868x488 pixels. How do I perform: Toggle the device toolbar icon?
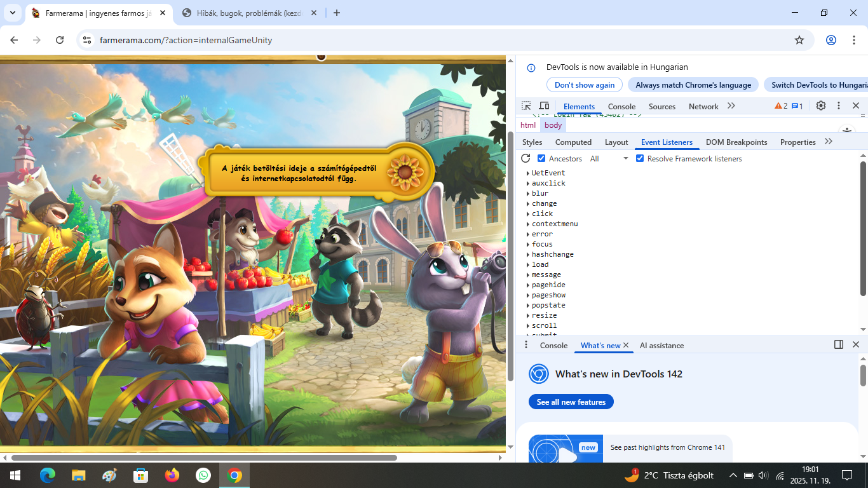pos(544,106)
